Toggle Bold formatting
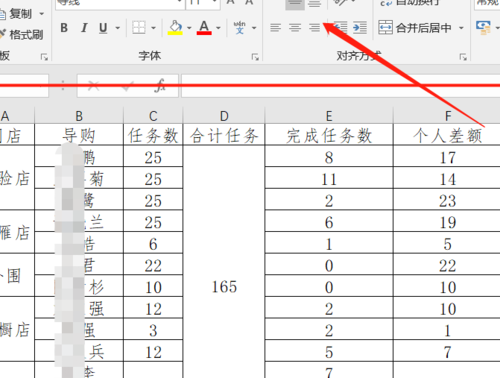500x378 pixels. pos(64,28)
